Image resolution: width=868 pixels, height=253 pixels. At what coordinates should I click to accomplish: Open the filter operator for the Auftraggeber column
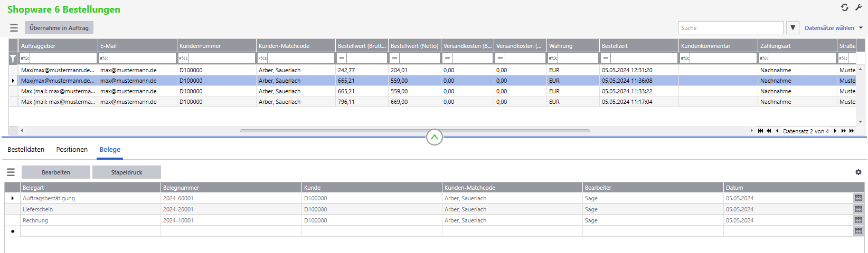pos(25,59)
